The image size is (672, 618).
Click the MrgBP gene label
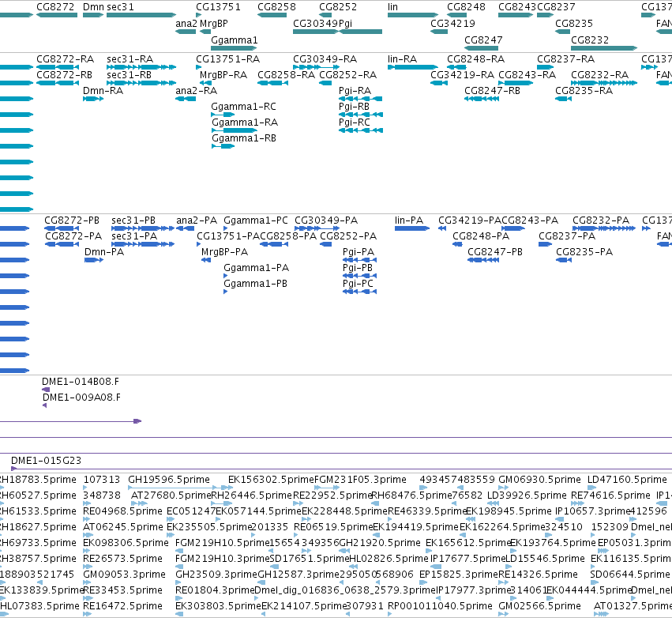click(214, 23)
